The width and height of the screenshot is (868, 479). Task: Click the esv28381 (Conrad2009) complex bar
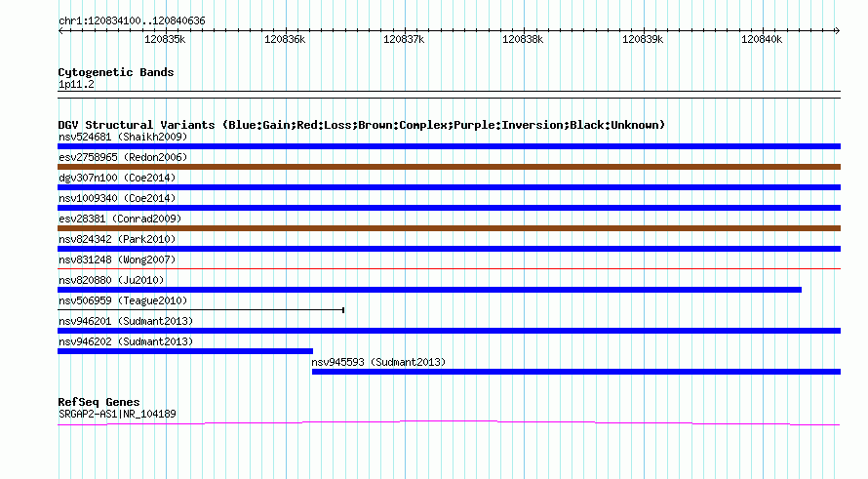449,228
